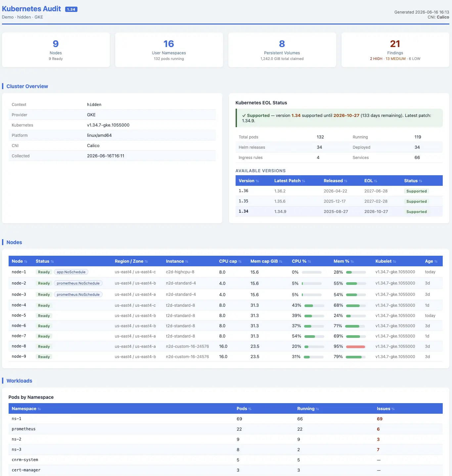
Task: Sort nodes by Mem cap GiB
Action: tap(266, 261)
